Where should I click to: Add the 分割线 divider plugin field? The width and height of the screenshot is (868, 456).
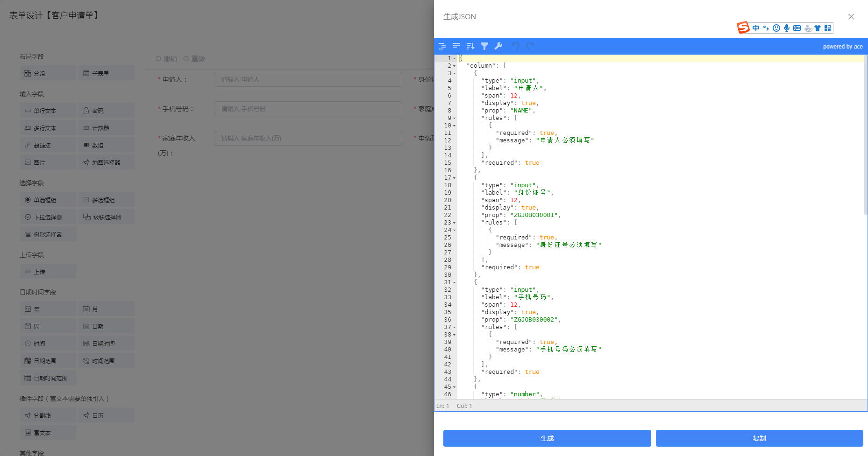click(48, 415)
